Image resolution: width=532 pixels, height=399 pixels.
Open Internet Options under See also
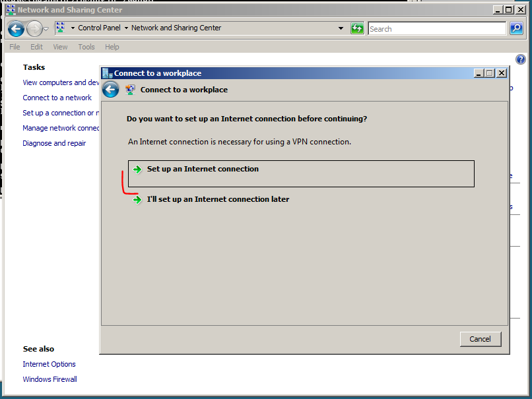(x=50, y=364)
